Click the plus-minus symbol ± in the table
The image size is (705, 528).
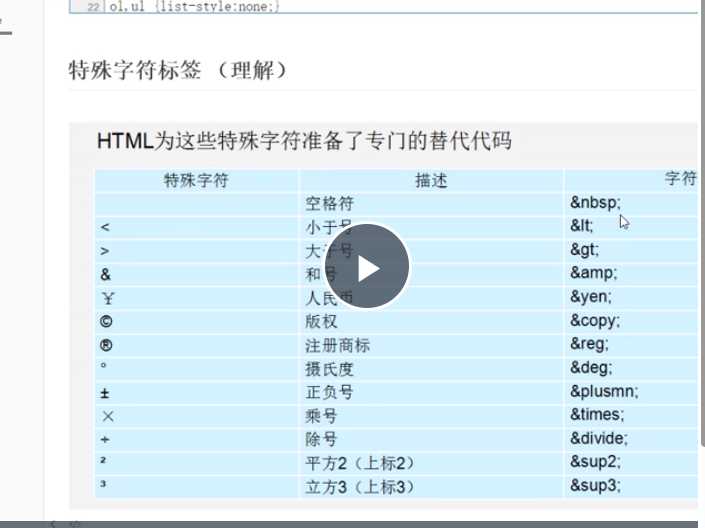[x=105, y=394]
